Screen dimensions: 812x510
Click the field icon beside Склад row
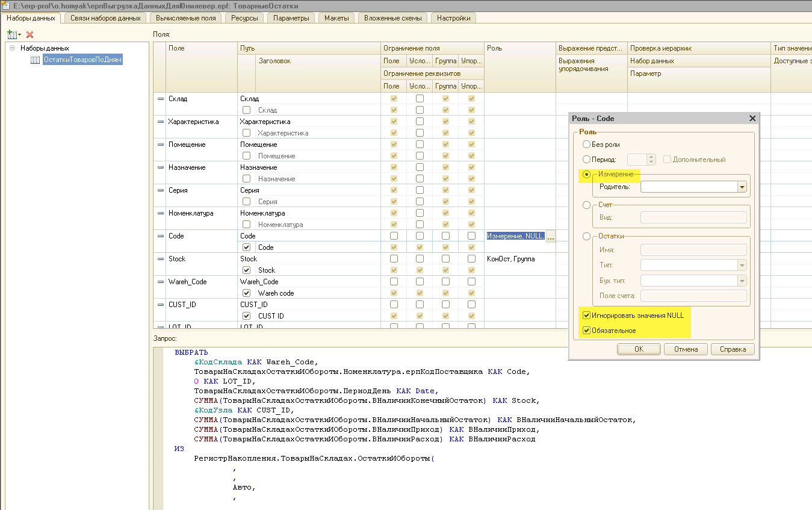tap(161, 99)
